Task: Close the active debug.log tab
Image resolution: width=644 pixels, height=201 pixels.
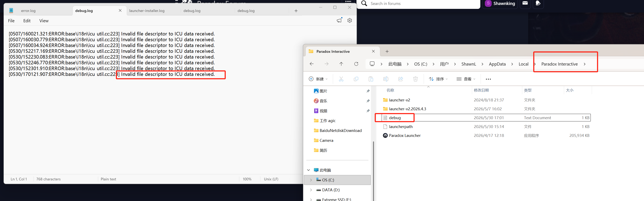Action: tap(120, 11)
